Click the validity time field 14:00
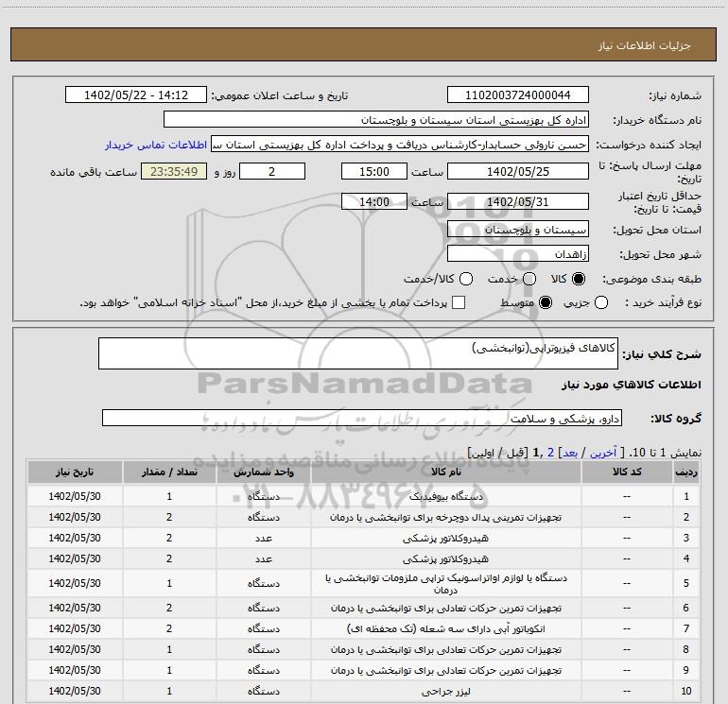Viewport: 728px width, 704px height. click(374, 201)
